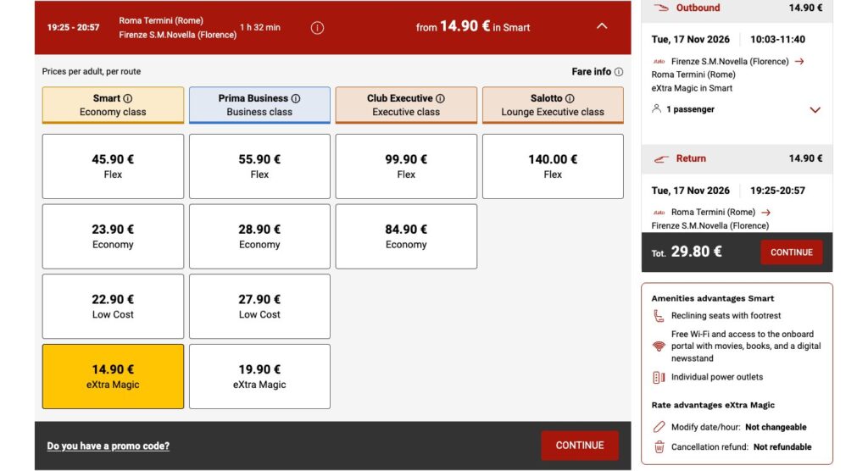Click Italo logo beside outbound Firenze station
This screenshot has height=471, width=868.
(659, 62)
